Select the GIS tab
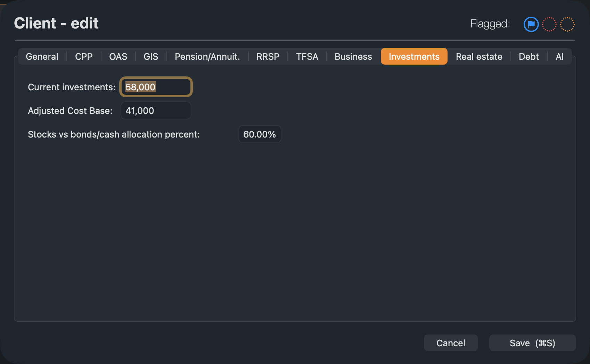 [151, 56]
